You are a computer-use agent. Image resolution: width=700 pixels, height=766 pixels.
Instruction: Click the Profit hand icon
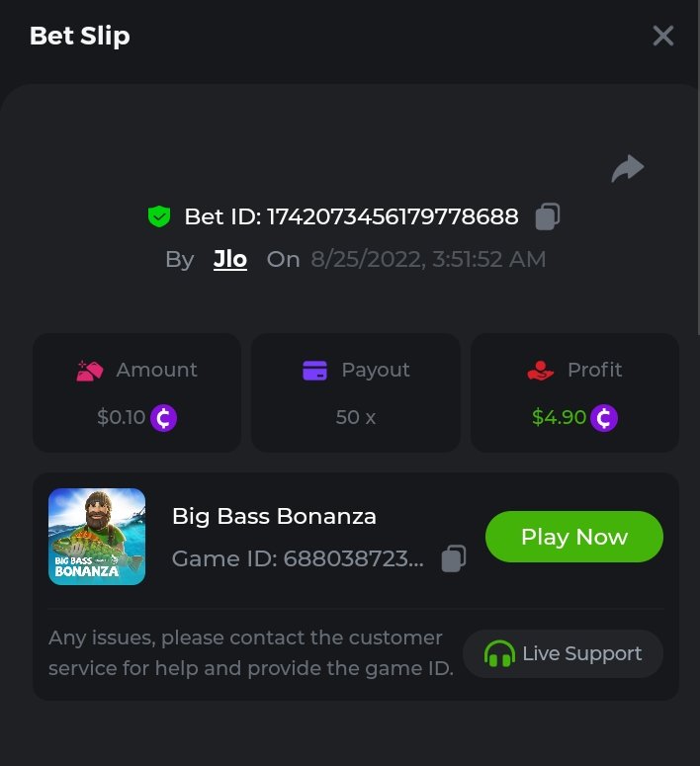click(x=541, y=371)
